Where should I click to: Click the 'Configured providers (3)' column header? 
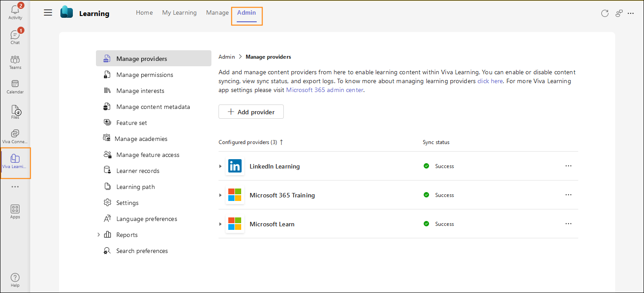coord(248,142)
